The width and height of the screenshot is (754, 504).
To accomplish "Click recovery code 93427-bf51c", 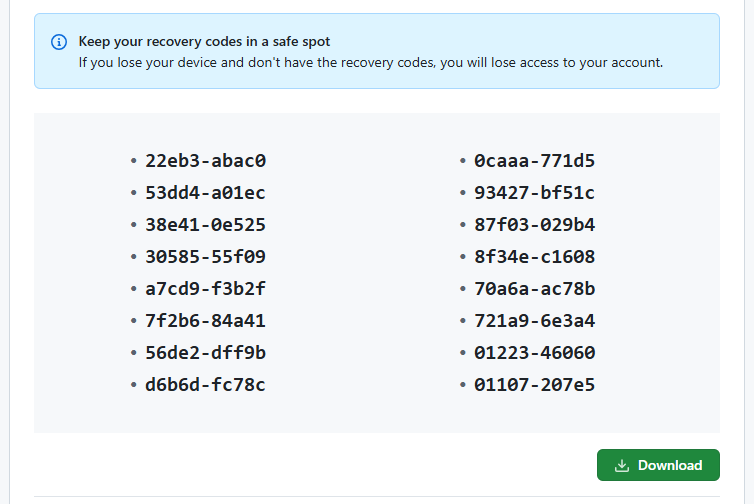I will coord(534,192).
